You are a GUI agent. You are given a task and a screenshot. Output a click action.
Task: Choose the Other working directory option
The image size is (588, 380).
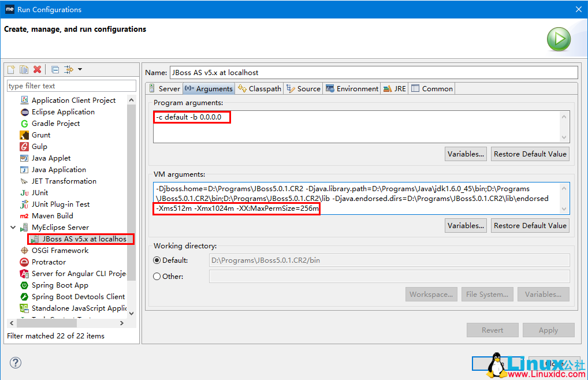157,277
